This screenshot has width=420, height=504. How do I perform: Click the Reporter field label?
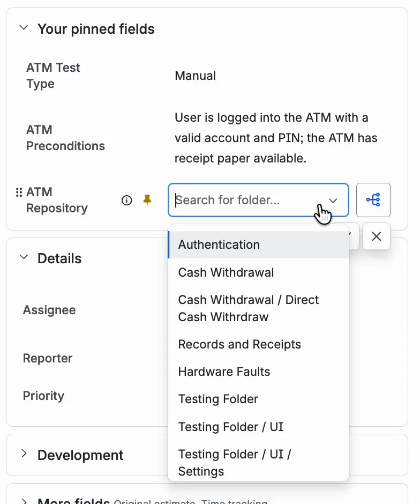[x=48, y=358]
